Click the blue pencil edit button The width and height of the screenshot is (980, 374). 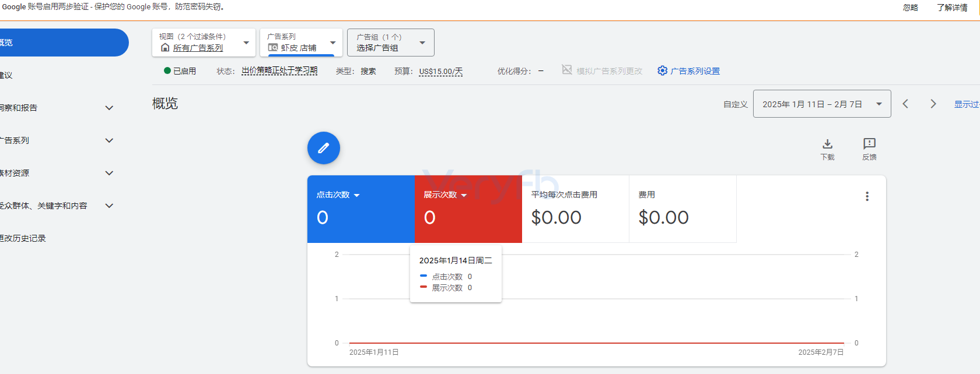point(323,148)
